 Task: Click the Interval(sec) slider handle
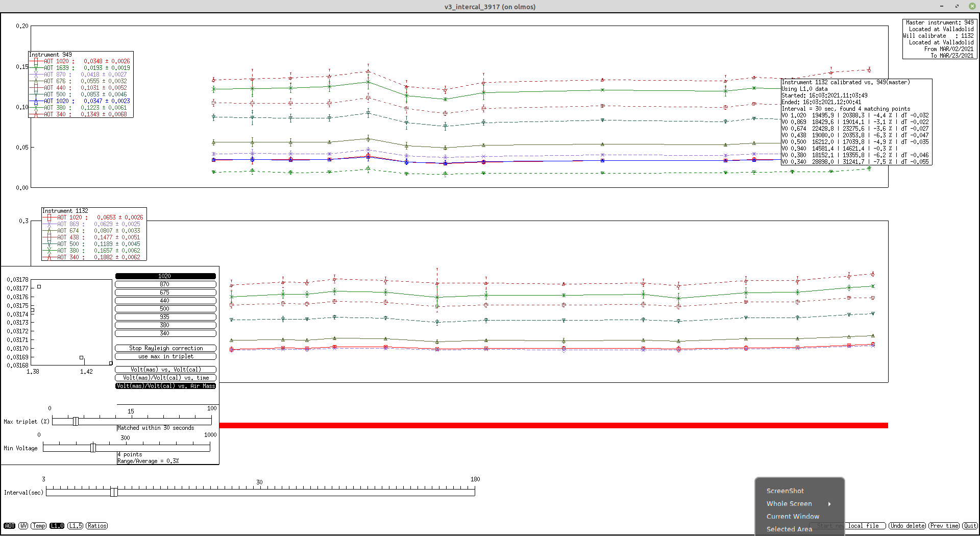pyautogui.click(x=114, y=492)
